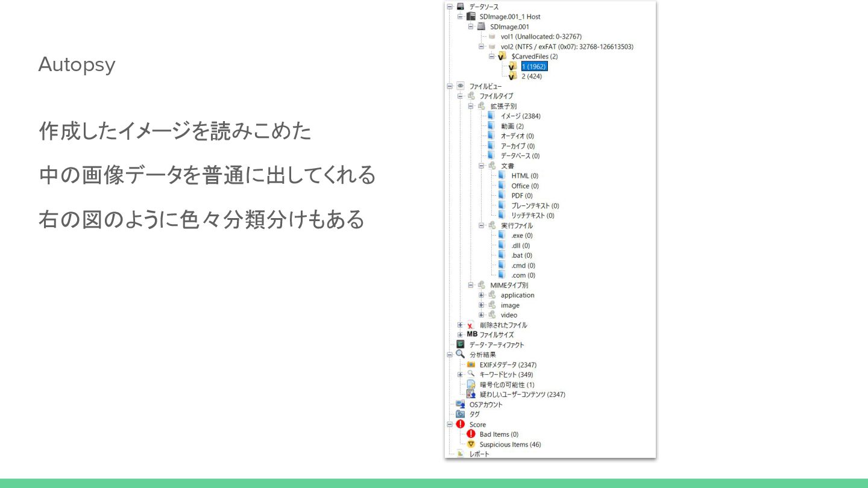Click the $CarvedFiles folder icon
This screenshot has height=488, width=868.
click(x=502, y=56)
